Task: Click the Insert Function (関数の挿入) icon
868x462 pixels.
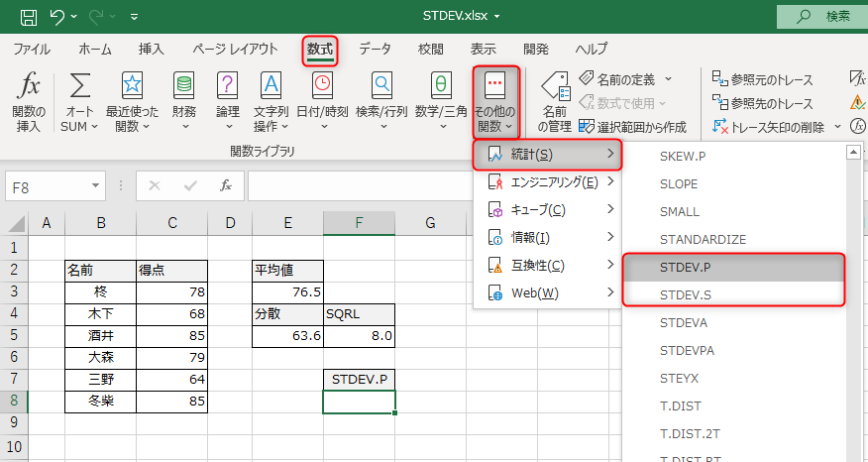Action: pyautogui.click(x=28, y=85)
